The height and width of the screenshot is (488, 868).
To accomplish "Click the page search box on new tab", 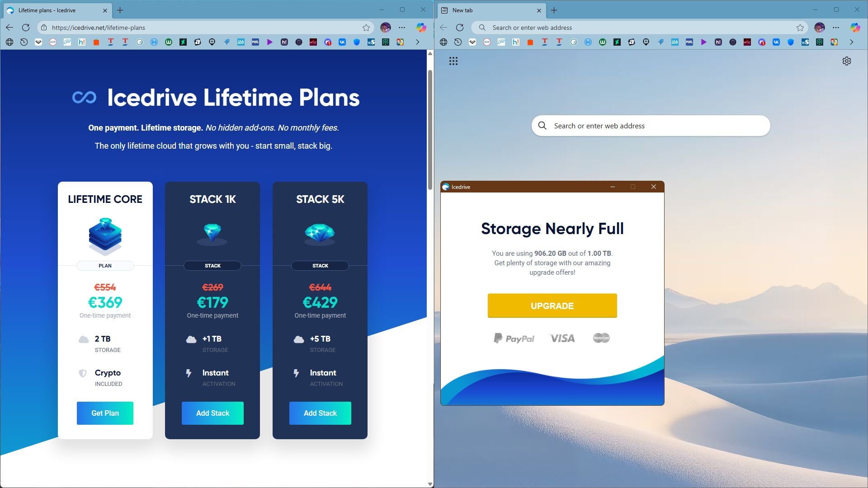I will coord(651,126).
